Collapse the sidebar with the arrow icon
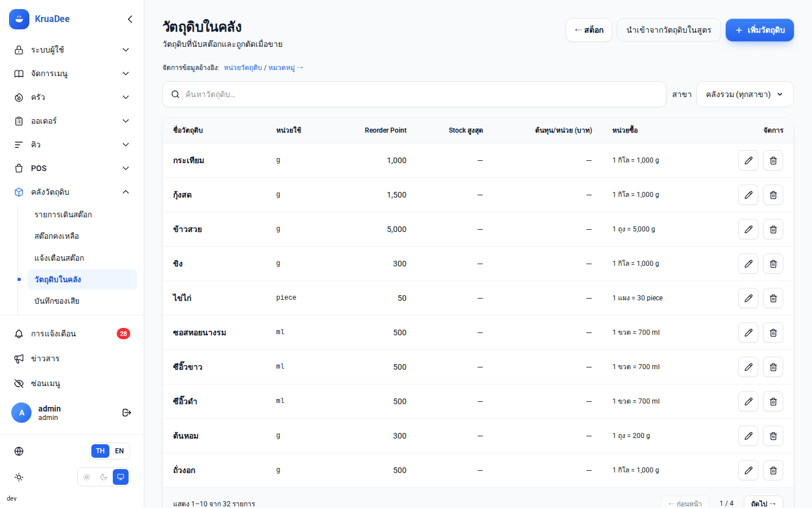This screenshot has height=508, width=812. click(130, 19)
